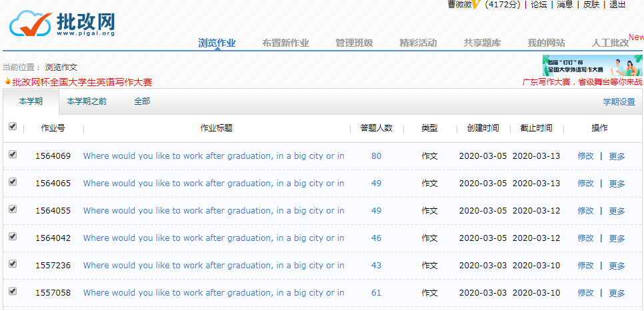Viewport: 644px width, 311px height.
Task: Expand 更多 options for assignment 1564069
Action: point(617,156)
